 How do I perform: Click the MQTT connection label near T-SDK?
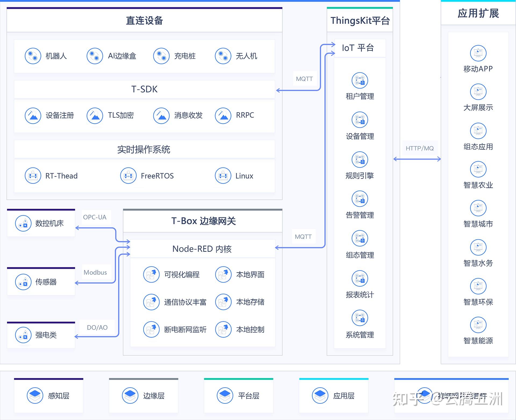(x=304, y=79)
